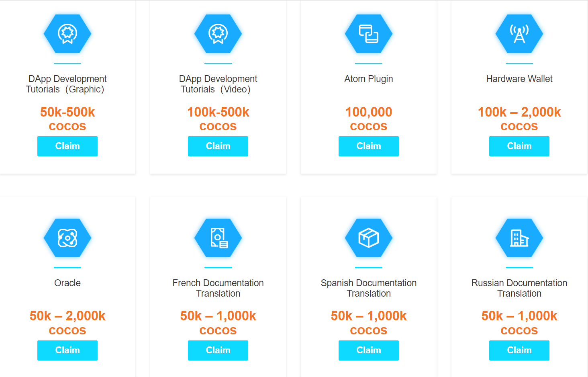
Task: Click the French Documentation document icon
Action: pyautogui.click(x=218, y=238)
